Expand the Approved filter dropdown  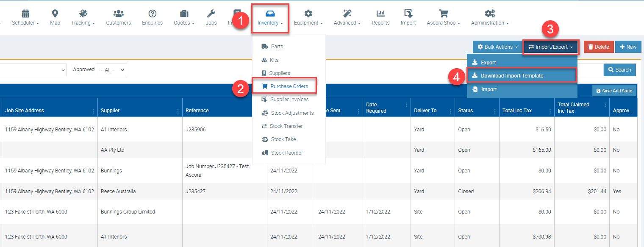(111, 70)
